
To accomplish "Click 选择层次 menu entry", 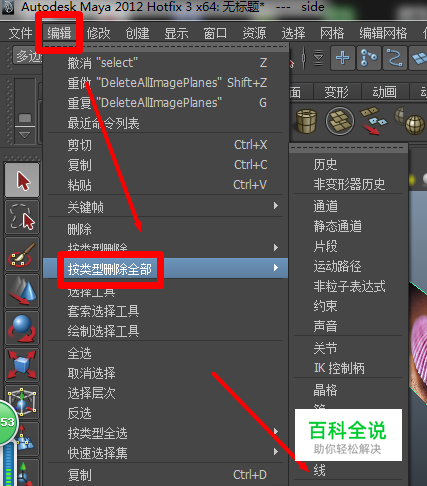I will pyautogui.click(x=165, y=393).
